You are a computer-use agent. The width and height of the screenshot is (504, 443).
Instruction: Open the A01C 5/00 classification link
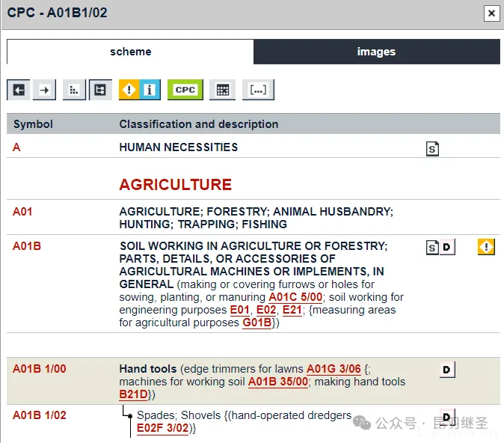[x=295, y=297]
